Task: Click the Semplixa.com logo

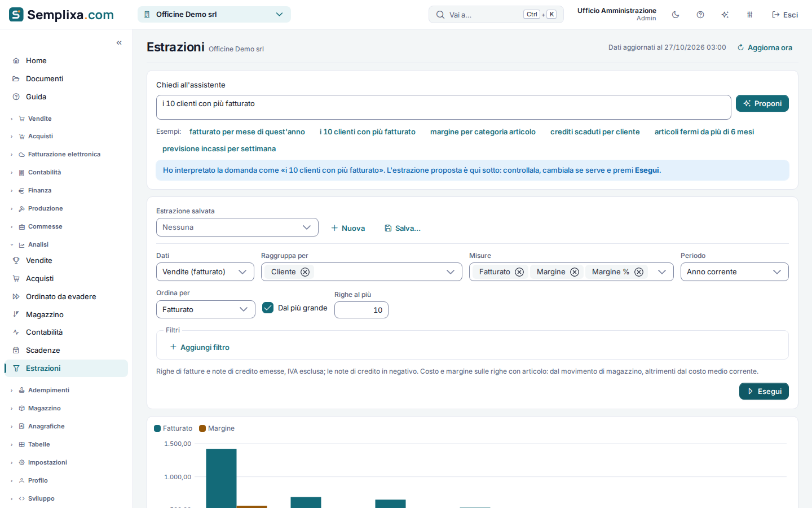Action: [61, 15]
